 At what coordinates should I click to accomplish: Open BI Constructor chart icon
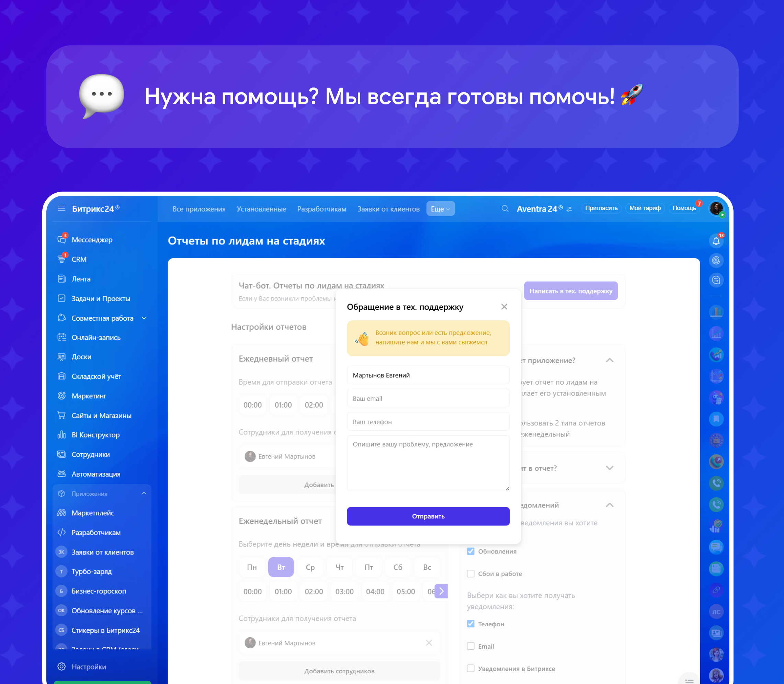click(x=61, y=435)
